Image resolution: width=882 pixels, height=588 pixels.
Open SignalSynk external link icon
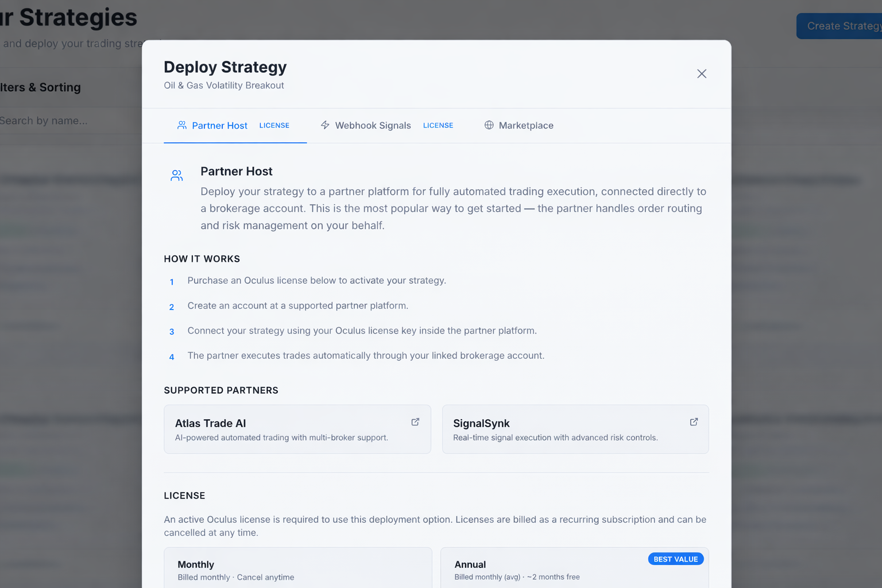pos(694,422)
